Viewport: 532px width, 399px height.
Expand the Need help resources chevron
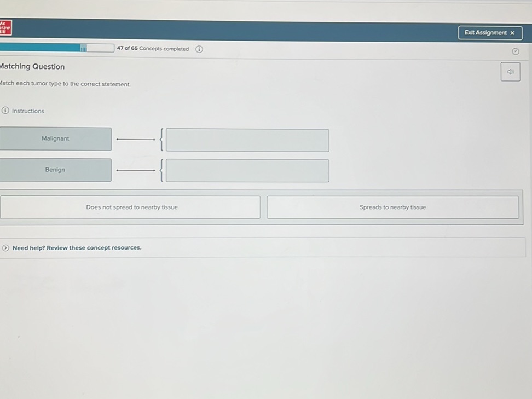coord(5,248)
